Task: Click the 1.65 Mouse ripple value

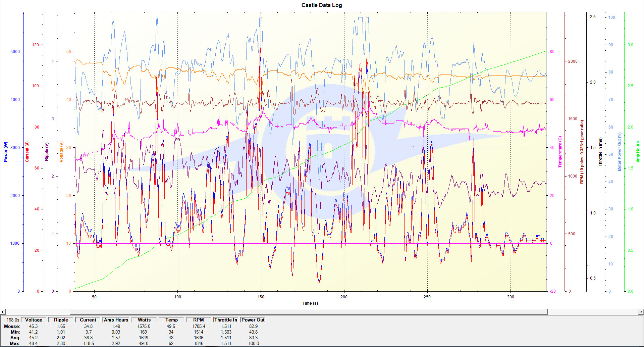Action: pos(61,326)
